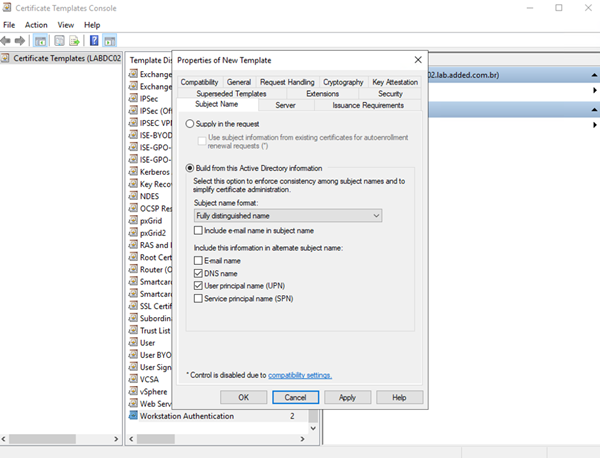Open the Action menu
The image size is (600, 458).
36,24
